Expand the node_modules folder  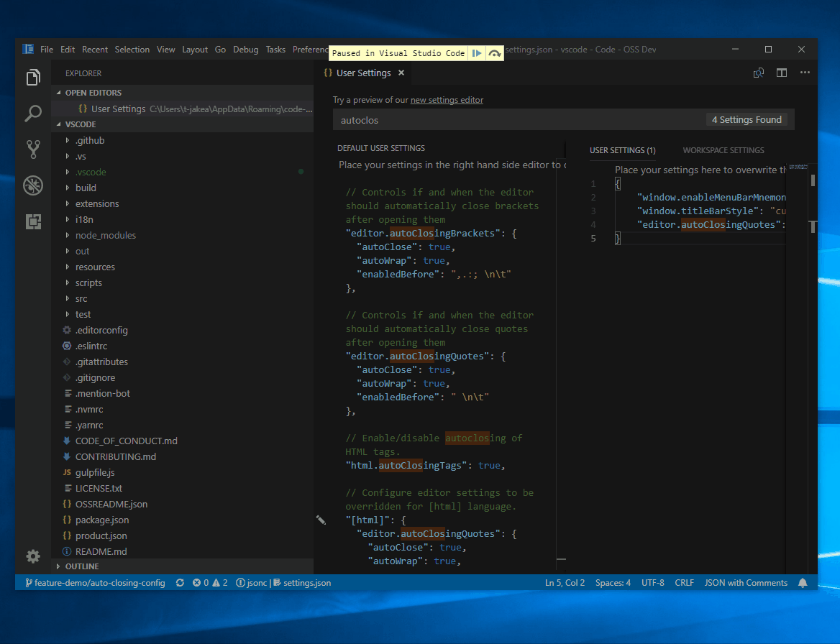pyautogui.click(x=182, y=235)
